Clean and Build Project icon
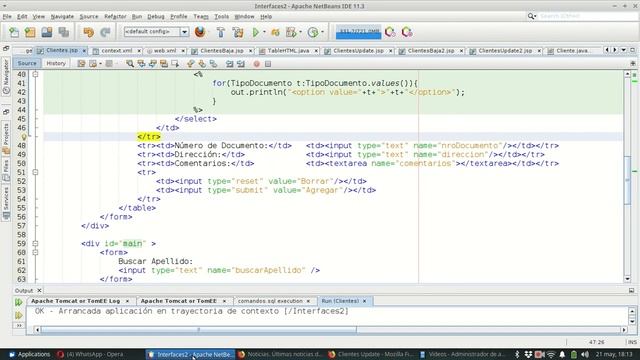Image resolution: width=640 pixels, height=360 pixels. pyautogui.click(x=238, y=32)
